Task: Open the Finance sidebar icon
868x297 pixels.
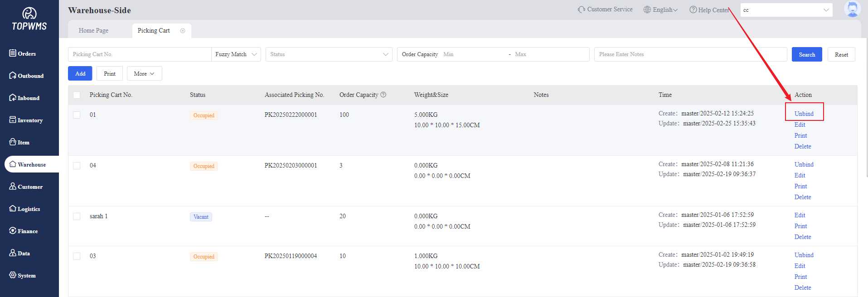Action: pyautogui.click(x=13, y=231)
